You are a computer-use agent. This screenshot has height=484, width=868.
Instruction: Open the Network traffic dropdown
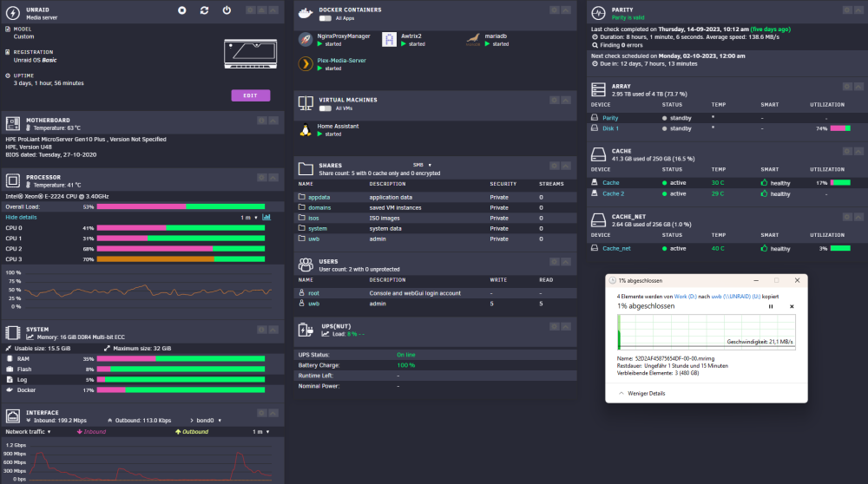28,431
